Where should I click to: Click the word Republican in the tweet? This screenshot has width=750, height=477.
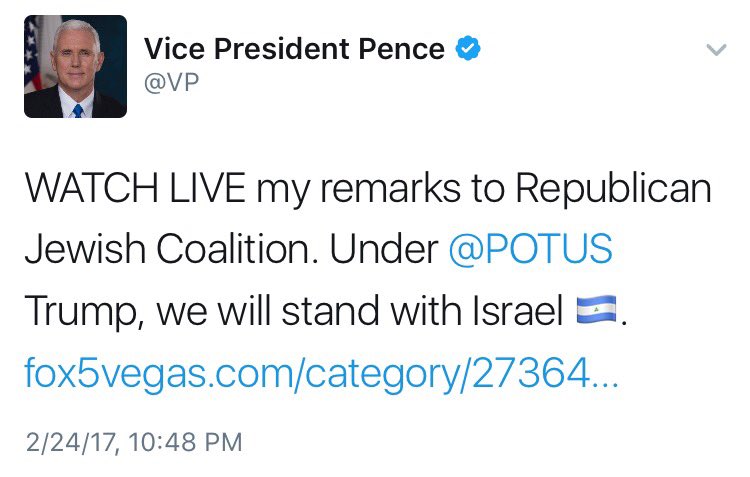(614, 189)
